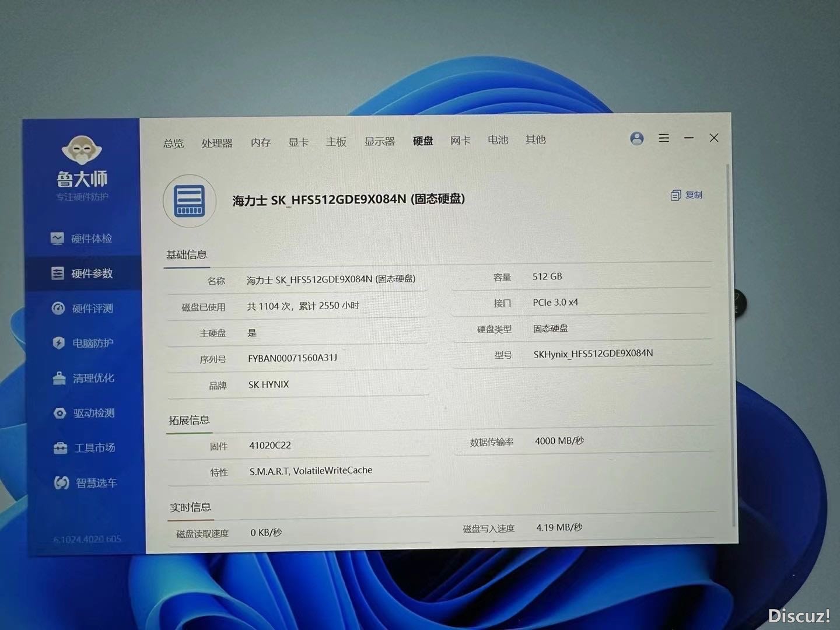Switch to the 总览 overview tab
Screen dimensions: 840x630
point(173,143)
